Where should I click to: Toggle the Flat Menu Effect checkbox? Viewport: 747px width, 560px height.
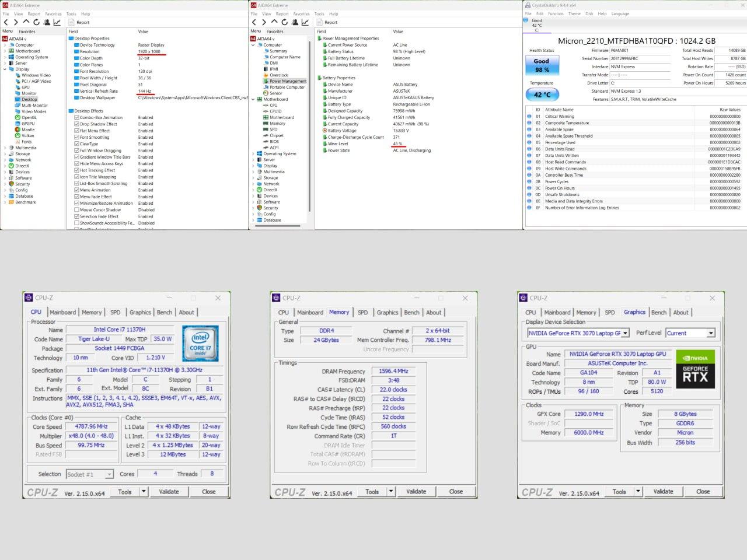(x=76, y=131)
